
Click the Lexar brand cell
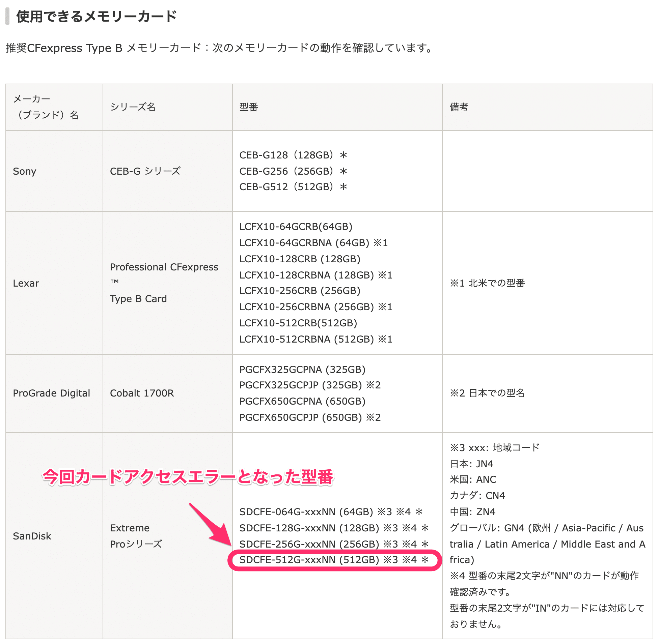26,283
